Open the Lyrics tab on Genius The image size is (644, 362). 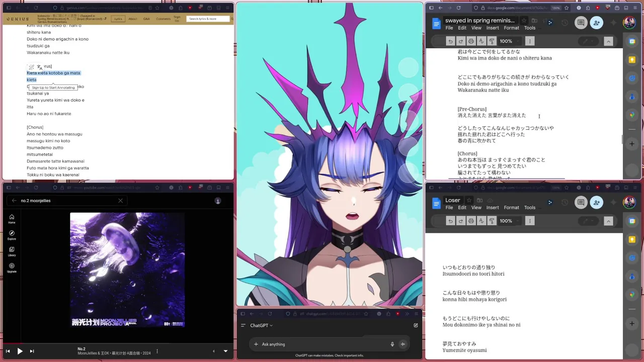tap(118, 19)
